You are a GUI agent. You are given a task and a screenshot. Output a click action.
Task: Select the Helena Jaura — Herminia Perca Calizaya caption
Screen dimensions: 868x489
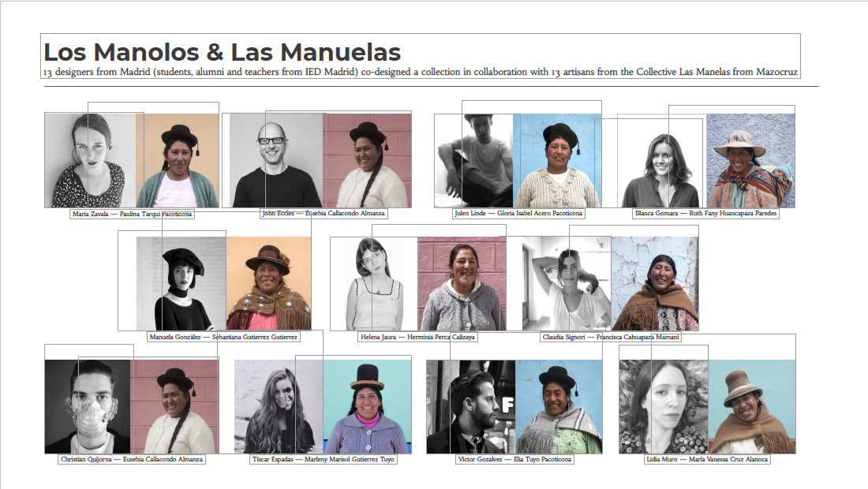417,337
